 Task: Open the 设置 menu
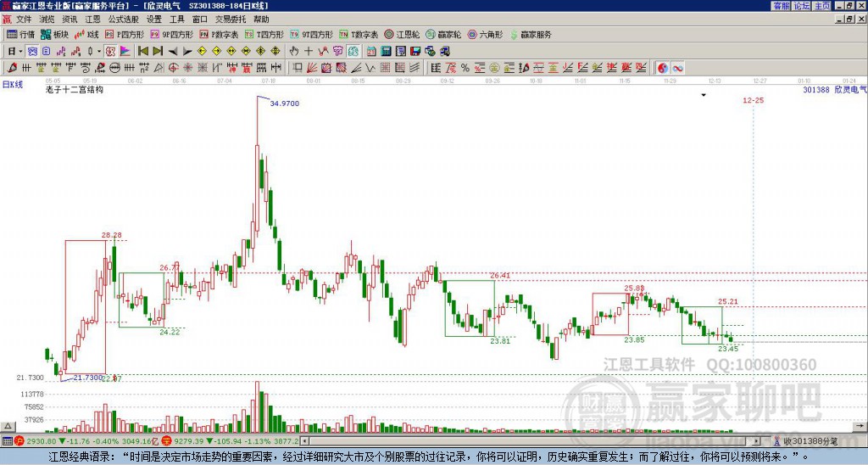(154, 20)
